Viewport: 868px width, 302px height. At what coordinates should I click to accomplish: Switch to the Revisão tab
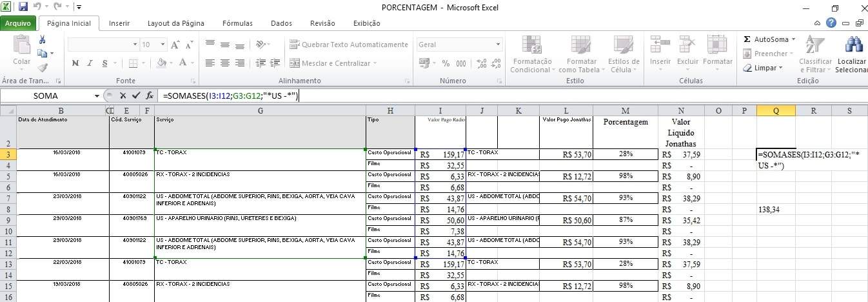point(322,23)
